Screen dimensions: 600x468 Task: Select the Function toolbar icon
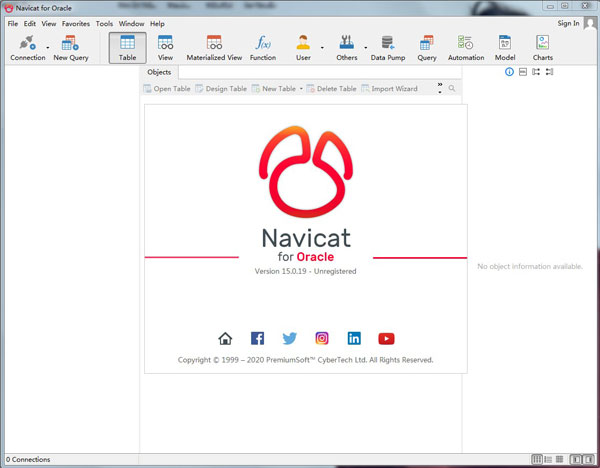click(x=263, y=48)
